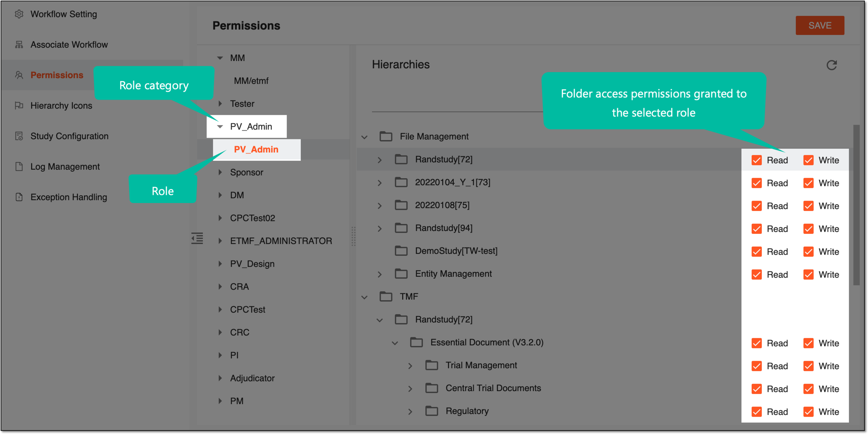Uncheck Write for File Management Randstudy[72]

[x=808, y=160]
